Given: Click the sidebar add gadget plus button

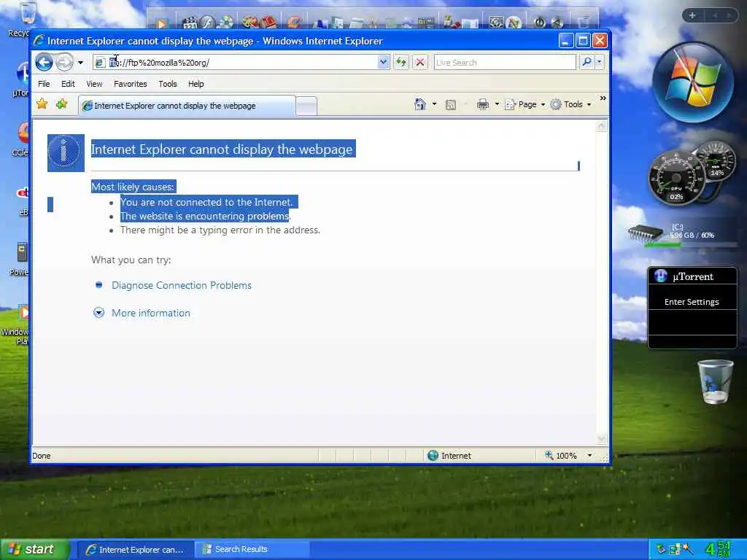Looking at the screenshot, I should pyautogui.click(x=692, y=15).
